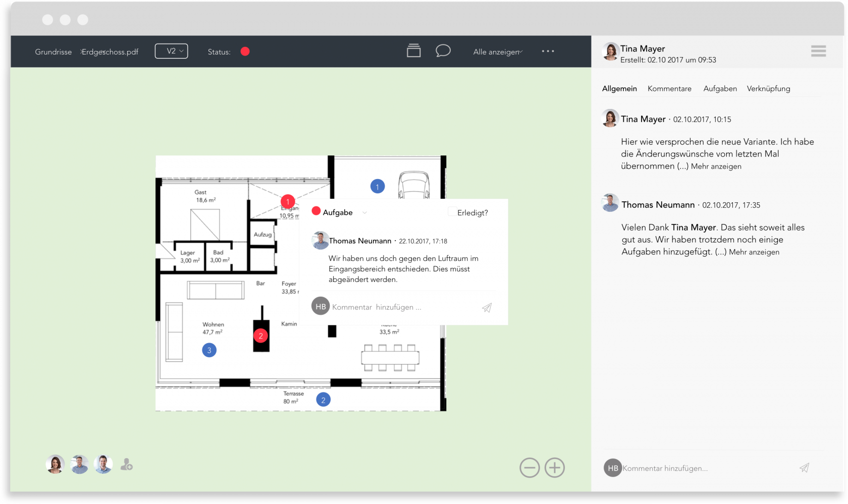The width and height of the screenshot is (848, 504).
Task: Open the layers stack icon in toolbar
Action: click(414, 50)
